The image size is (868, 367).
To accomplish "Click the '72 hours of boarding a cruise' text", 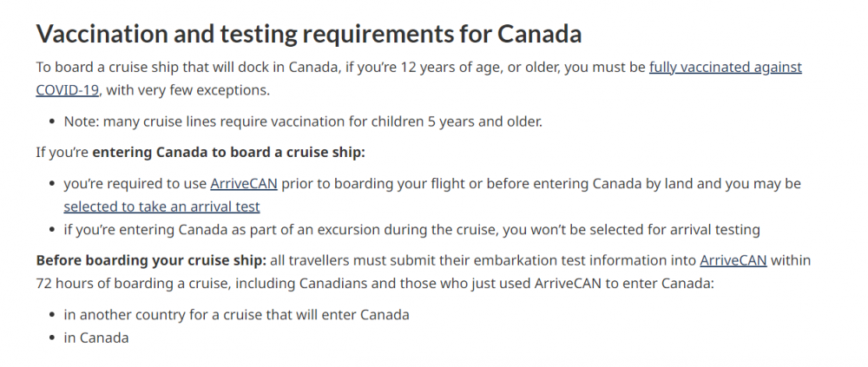I will point(132,284).
